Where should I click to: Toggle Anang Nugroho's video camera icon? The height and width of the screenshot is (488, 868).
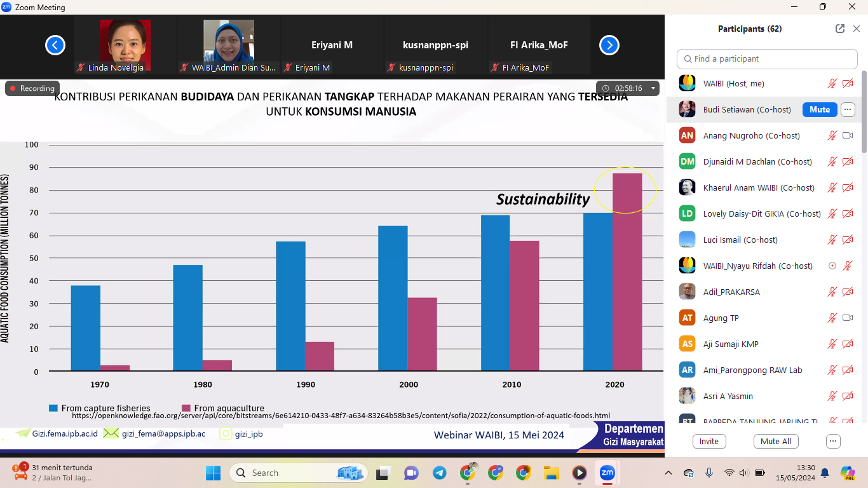tap(847, 135)
